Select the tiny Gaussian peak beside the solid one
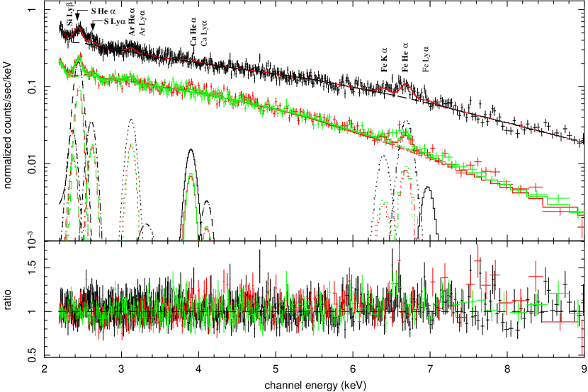The image size is (588, 392). 206,228
